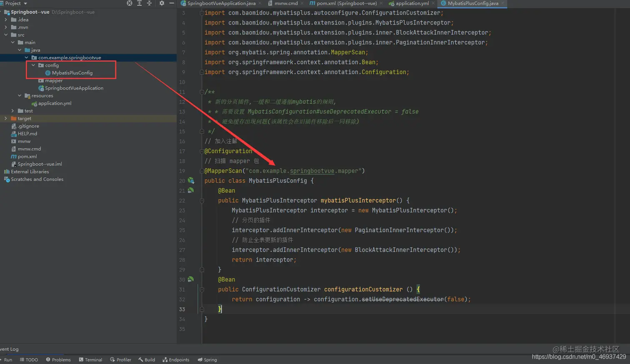Select the mapper package in tree

click(x=54, y=80)
